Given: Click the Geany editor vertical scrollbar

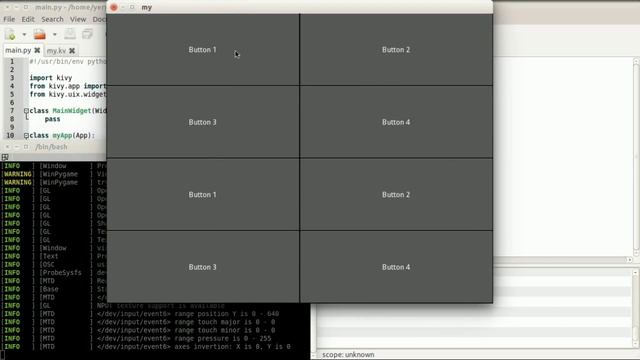Looking at the screenshot, I should click(x=636, y=157).
